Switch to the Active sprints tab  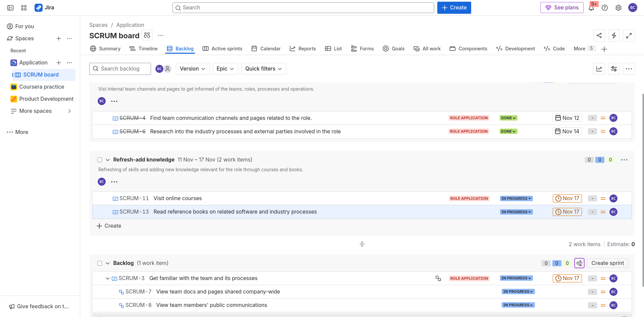click(222, 49)
